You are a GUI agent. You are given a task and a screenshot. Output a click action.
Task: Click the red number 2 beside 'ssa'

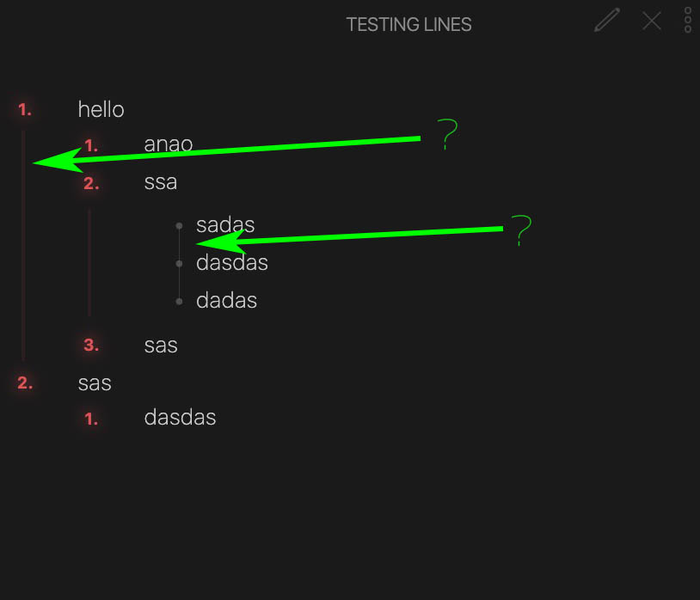(91, 183)
